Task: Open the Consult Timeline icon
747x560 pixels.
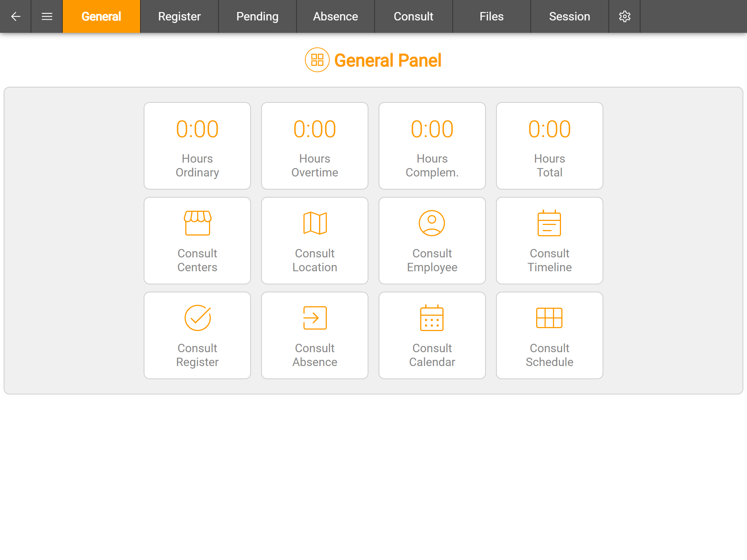Action: (549, 223)
